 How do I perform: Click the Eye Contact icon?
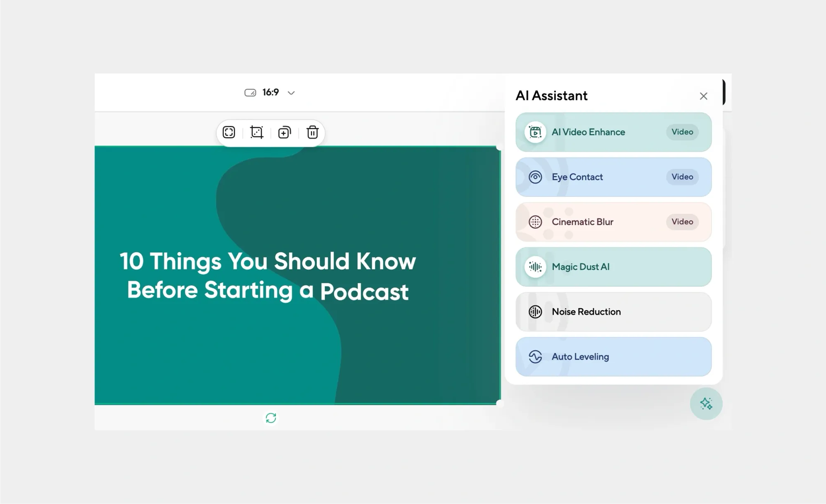tap(535, 177)
